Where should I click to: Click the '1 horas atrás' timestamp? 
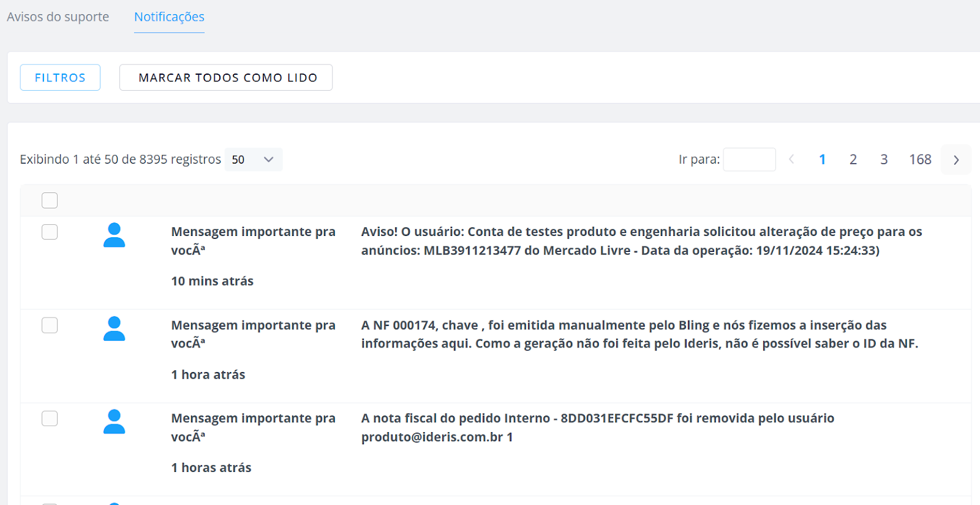click(211, 468)
